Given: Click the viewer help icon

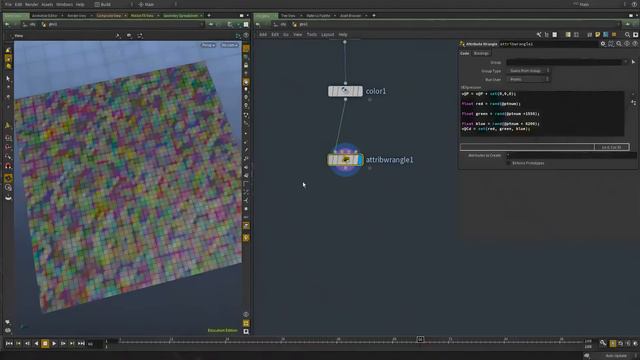Looking at the screenshot, I should [x=246, y=36].
